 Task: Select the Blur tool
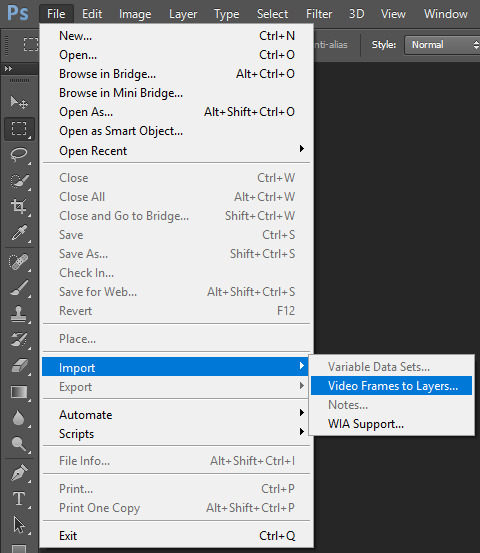[x=19, y=418]
